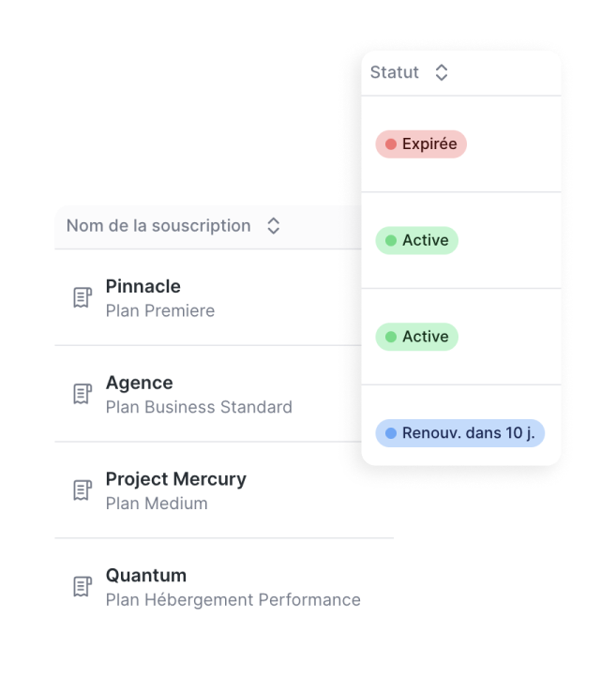The width and height of the screenshot is (616, 678).
Task: Click the Plan Medium subtitle text
Action: pos(157,504)
